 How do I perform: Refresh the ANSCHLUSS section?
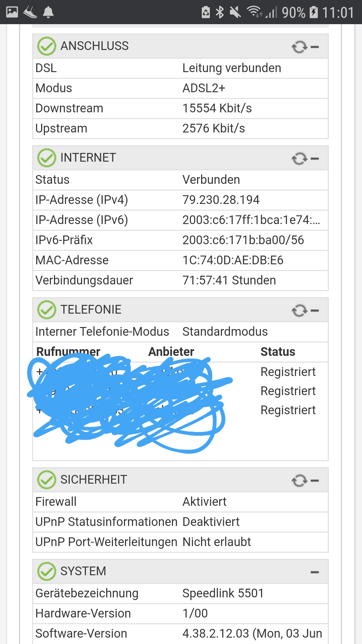click(299, 47)
